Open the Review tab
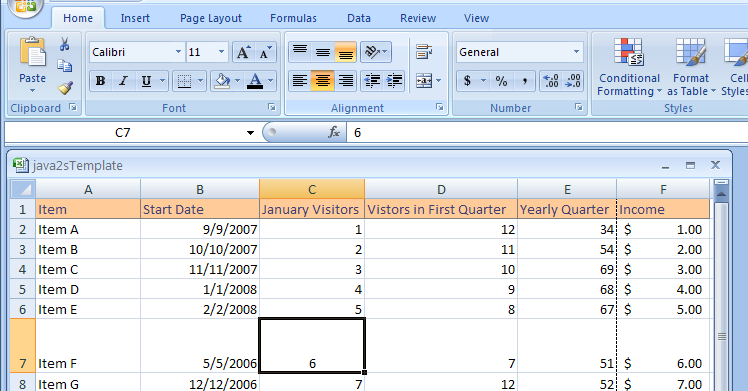Screen dimensions: 748x391 pyautogui.click(x=418, y=18)
